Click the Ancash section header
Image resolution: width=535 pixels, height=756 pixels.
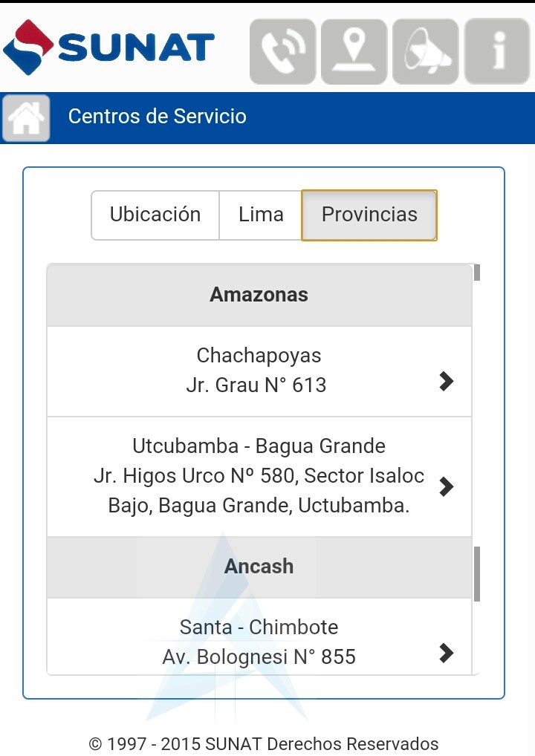pyautogui.click(x=259, y=567)
